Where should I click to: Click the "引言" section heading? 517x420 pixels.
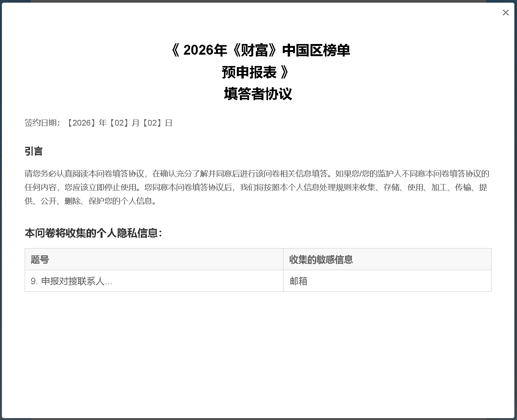(x=33, y=151)
